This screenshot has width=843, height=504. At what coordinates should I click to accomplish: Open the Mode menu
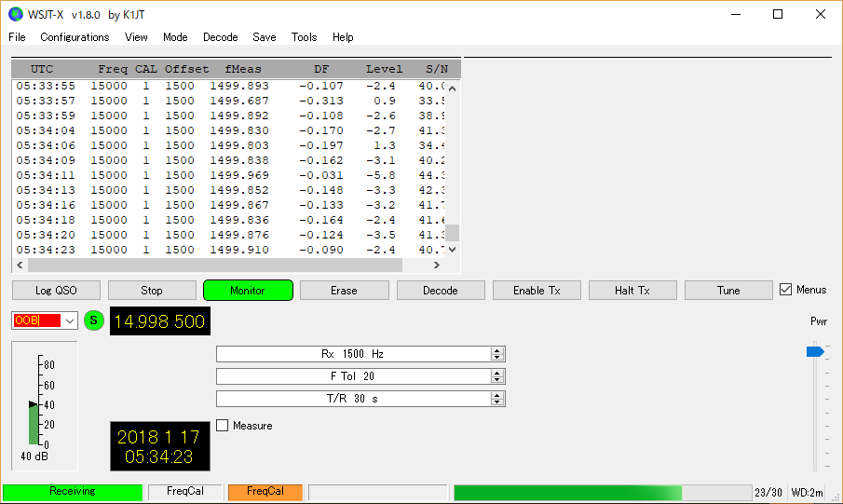point(175,37)
